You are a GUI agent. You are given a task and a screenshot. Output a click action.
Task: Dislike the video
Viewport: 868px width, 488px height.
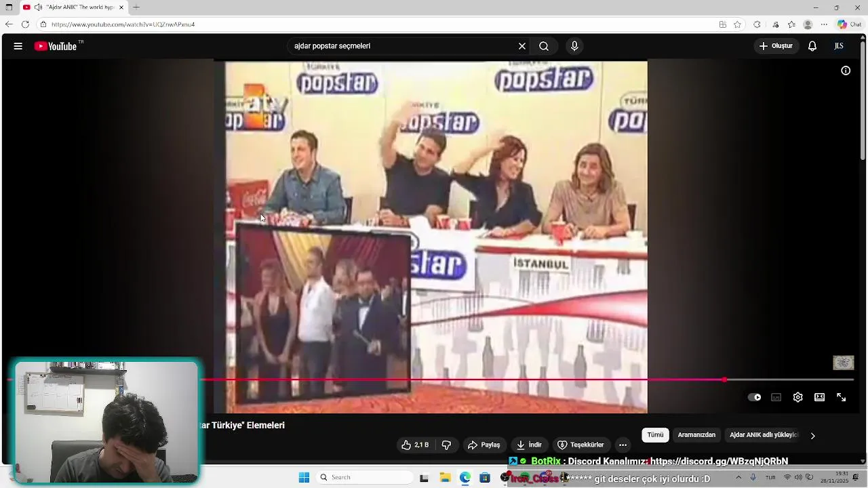[x=446, y=445]
